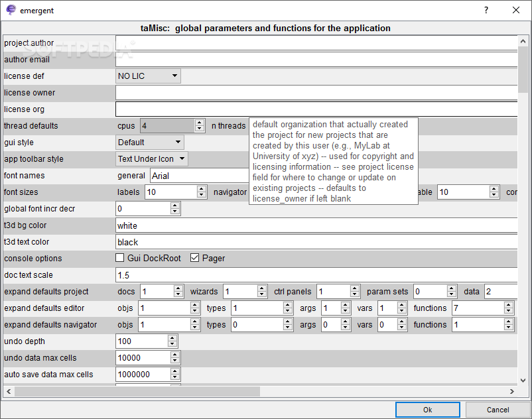The height and width of the screenshot is (419, 532).
Task: Click the "n threads" label
Action: (x=228, y=126)
